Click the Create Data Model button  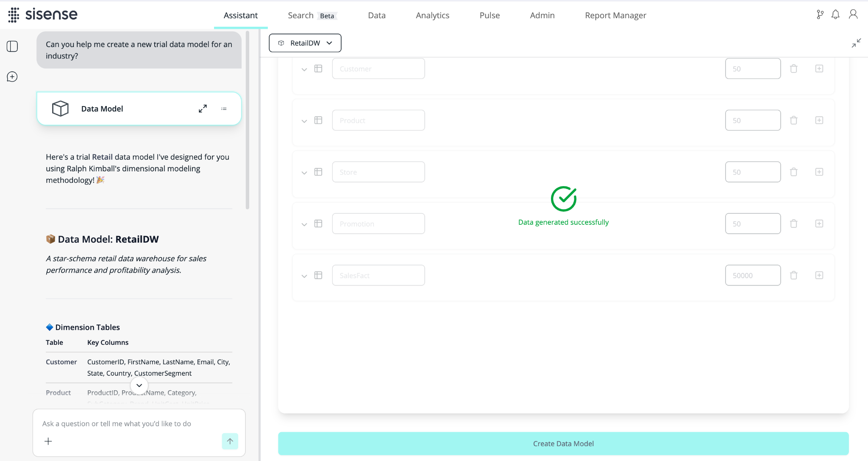pos(563,444)
